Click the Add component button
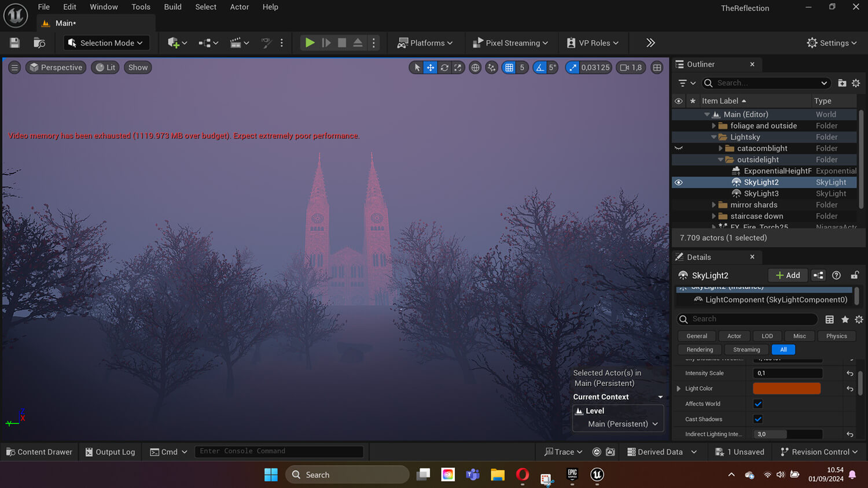 (788, 275)
